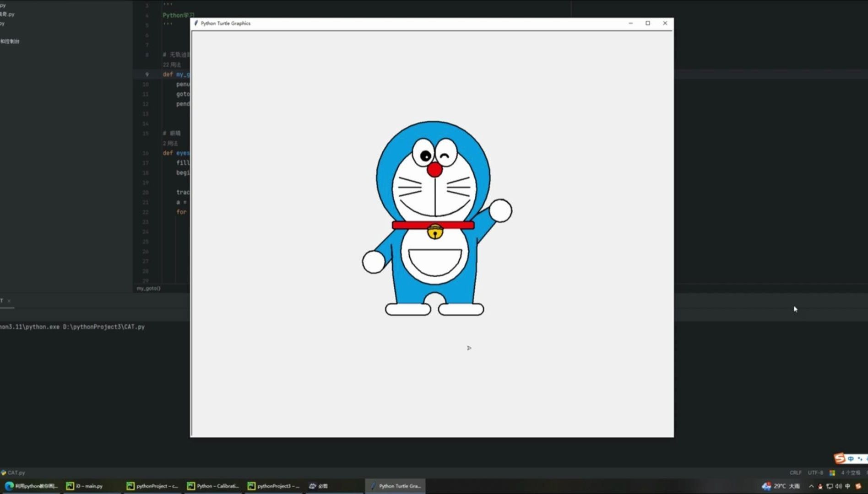Click the penguin tray icon
Image resolution: width=868 pixels, height=494 pixels.
pyautogui.click(x=820, y=486)
